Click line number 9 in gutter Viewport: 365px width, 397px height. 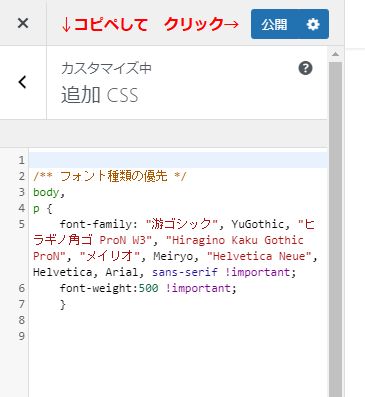pos(22,336)
